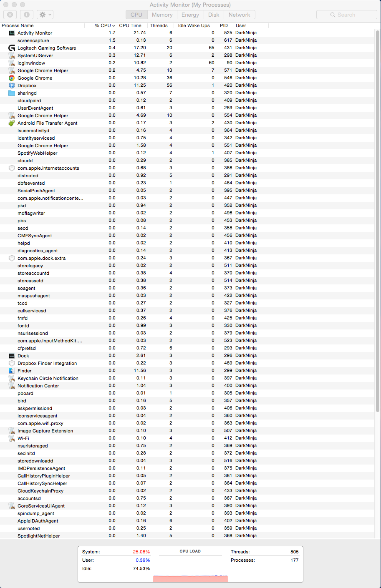Click the Logitech Gaming Software icon
The height and width of the screenshot is (588, 381).
pos(12,48)
